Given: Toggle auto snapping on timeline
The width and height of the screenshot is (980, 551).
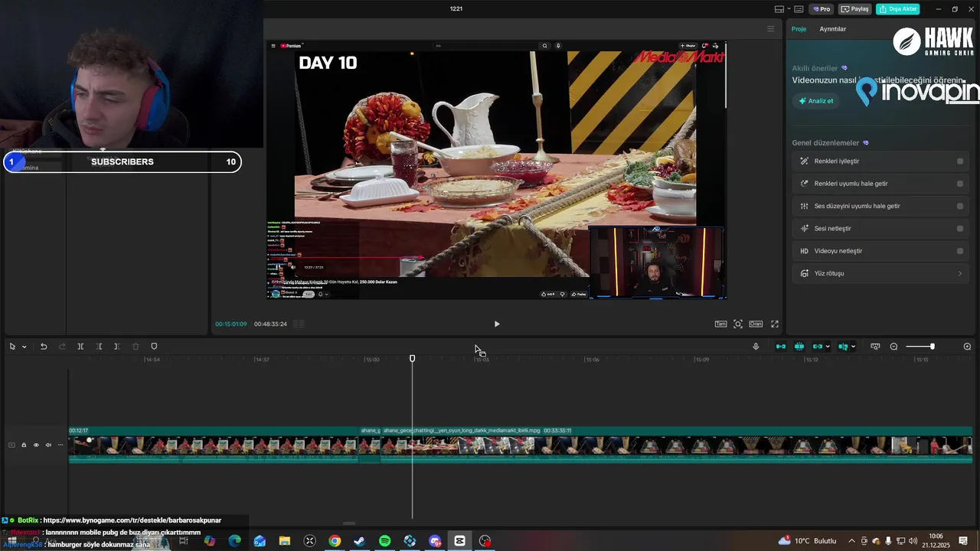Looking at the screenshot, I should 799,347.
